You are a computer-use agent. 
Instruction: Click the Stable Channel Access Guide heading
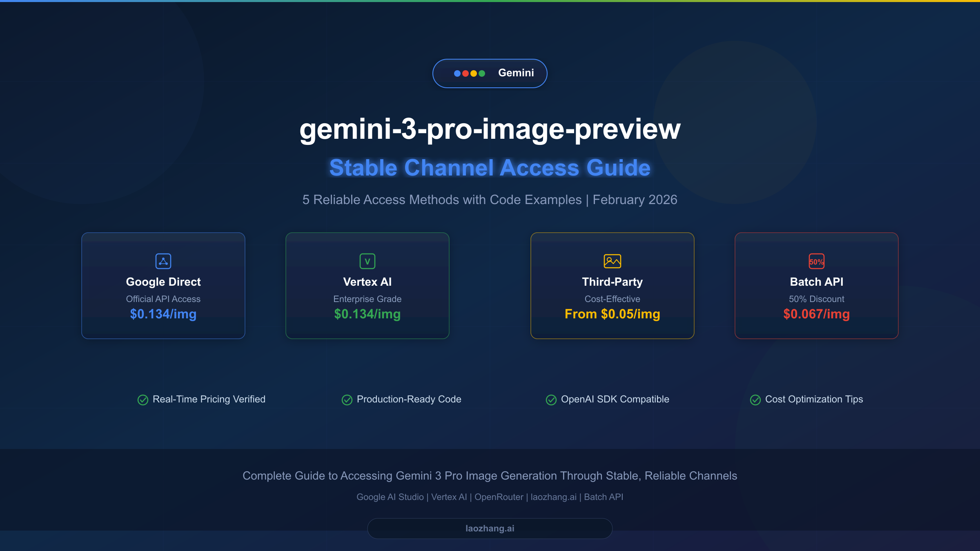click(x=490, y=167)
